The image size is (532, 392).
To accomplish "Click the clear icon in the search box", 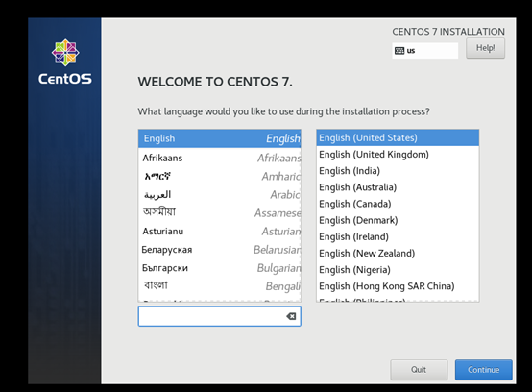I will pos(291,316).
